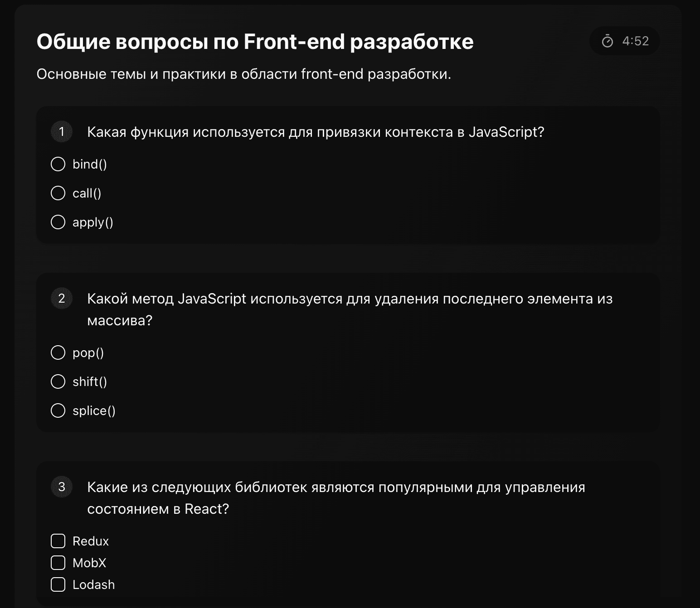Image resolution: width=700 pixels, height=608 pixels.
Task: Select the apply() answer option
Action: point(58,222)
